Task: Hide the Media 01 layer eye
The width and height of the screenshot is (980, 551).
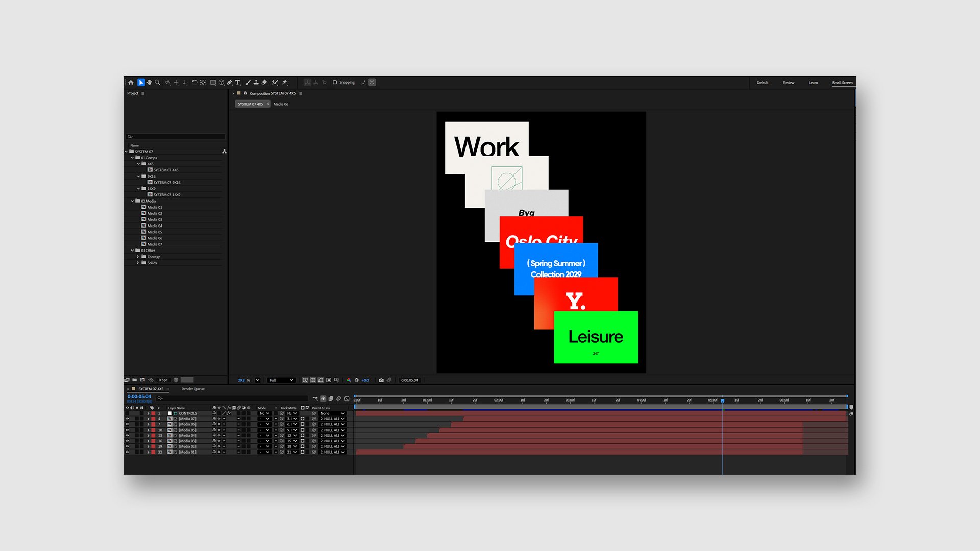Action: tap(127, 452)
